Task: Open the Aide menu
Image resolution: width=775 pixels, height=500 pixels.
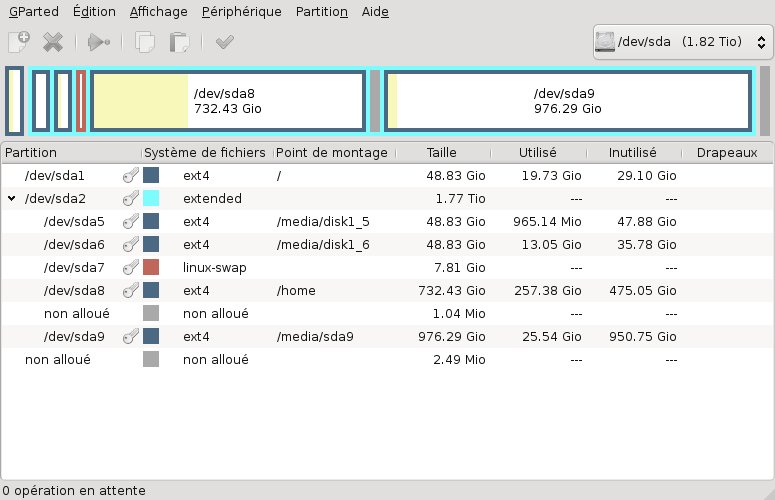Action: coord(375,11)
